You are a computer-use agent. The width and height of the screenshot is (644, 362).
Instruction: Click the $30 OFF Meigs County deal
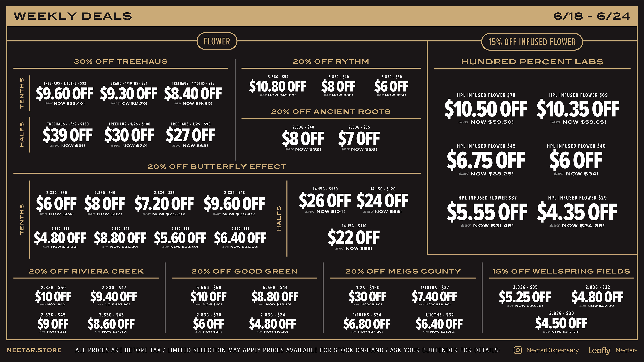click(x=368, y=296)
